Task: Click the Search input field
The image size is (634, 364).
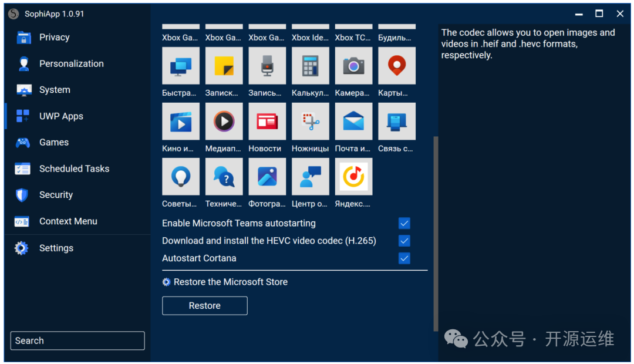Action: point(77,341)
